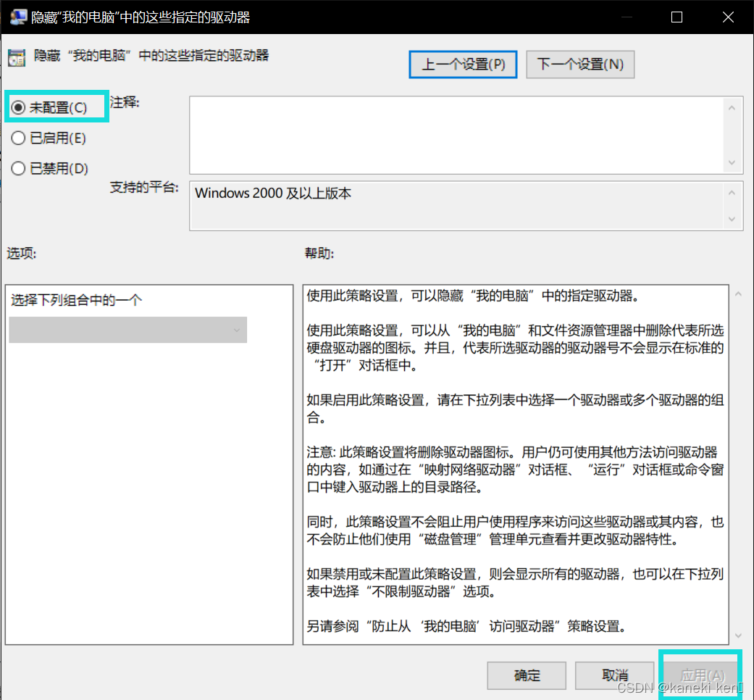
Task: Select the 已禁用(D) radio button
Action: tap(19, 168)
